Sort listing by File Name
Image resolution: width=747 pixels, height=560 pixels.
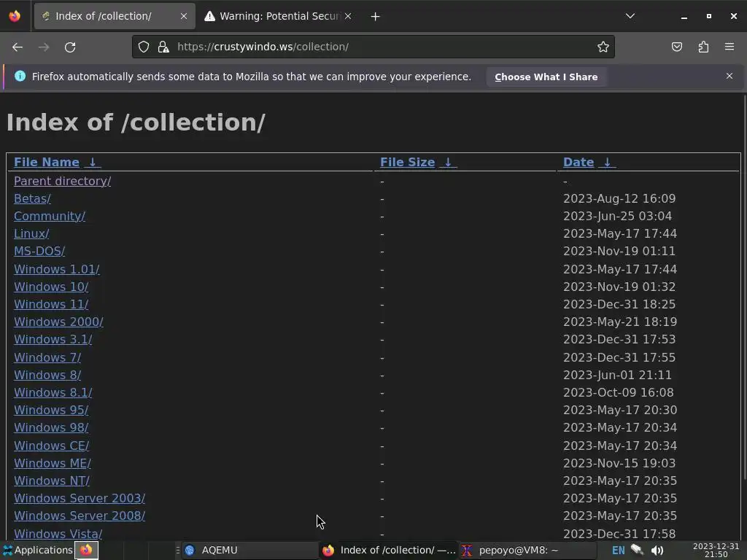click(x=46, y=163)
